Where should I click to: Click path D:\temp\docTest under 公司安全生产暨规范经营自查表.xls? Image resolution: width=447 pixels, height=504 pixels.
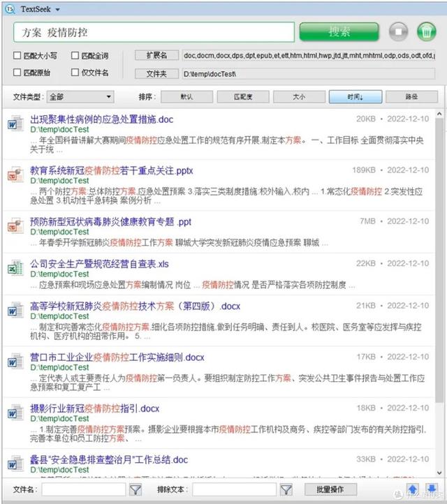(x=59, y=274)
